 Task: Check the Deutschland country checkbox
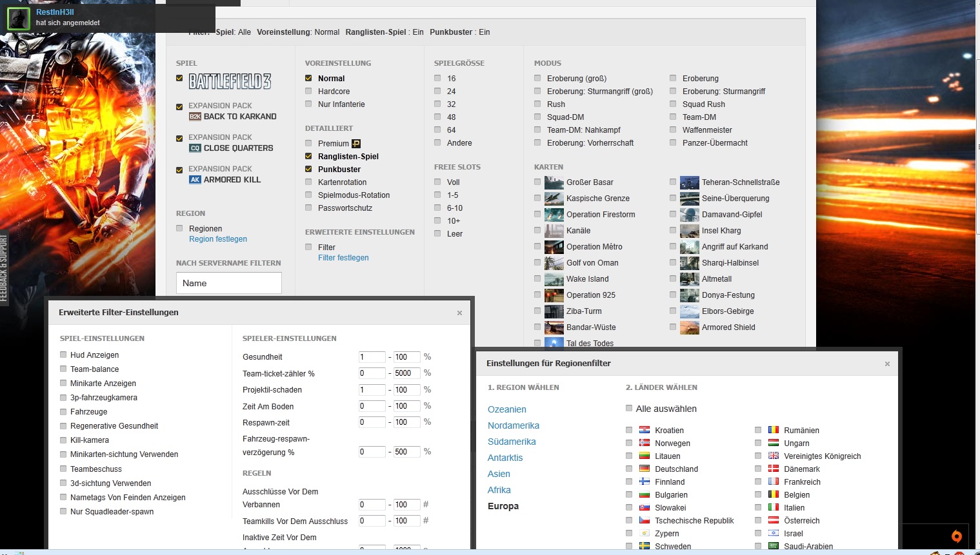point(629,469)
